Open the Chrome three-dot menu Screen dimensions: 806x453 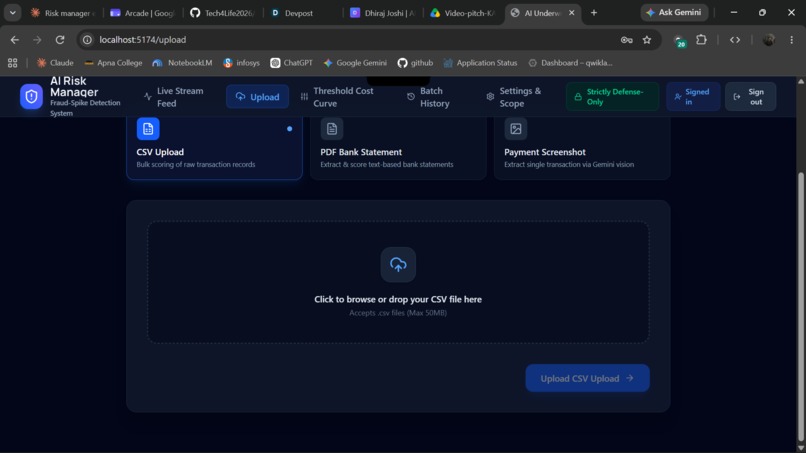(792, 40)
